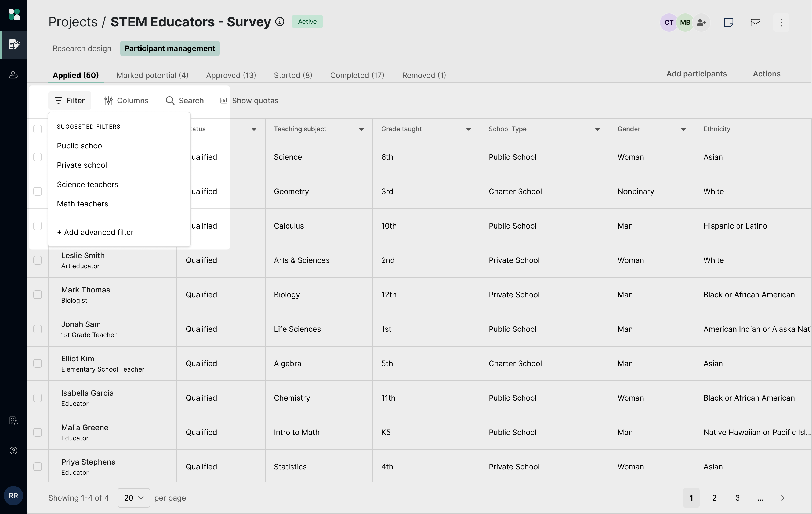812x514 pixels.
Task: Select the Mark Thomas row checkbox
Action: [x=38, y=295]
